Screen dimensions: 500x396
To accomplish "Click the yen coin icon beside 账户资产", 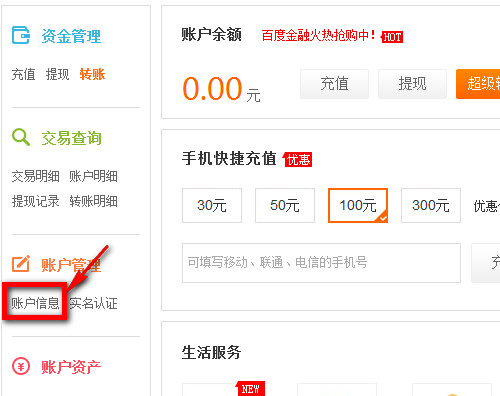I will [21, 366].
